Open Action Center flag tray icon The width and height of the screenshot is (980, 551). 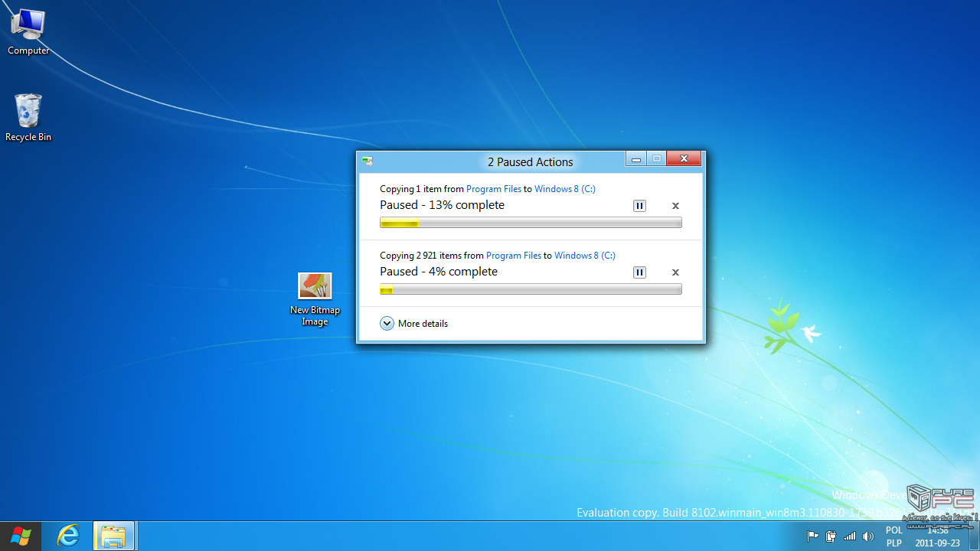(813, 536)
